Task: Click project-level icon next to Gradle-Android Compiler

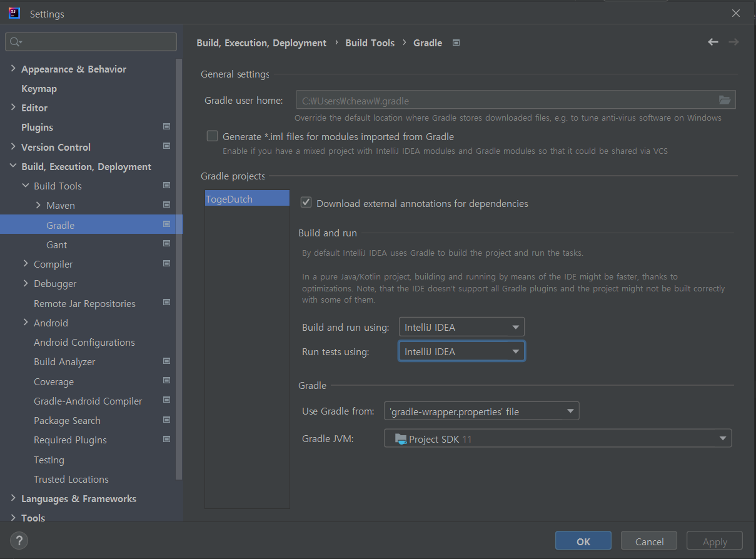Action: coord(166,400)
